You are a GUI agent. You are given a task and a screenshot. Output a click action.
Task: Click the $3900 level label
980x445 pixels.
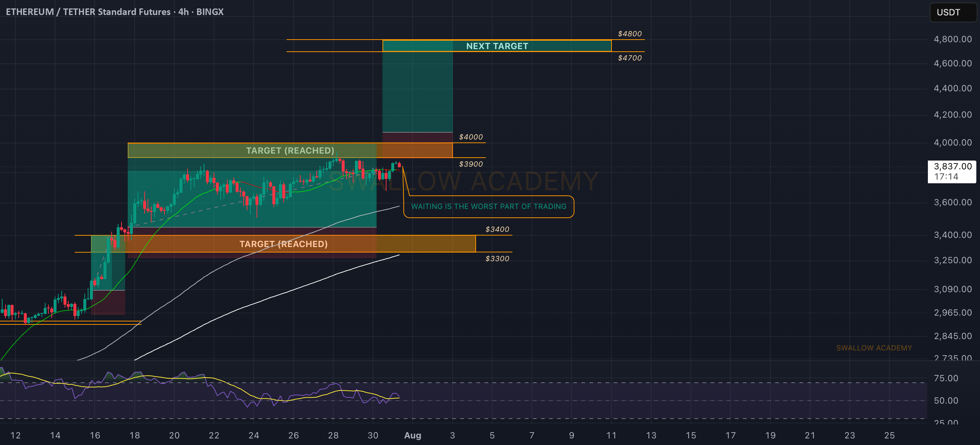(x=471, y=164)
